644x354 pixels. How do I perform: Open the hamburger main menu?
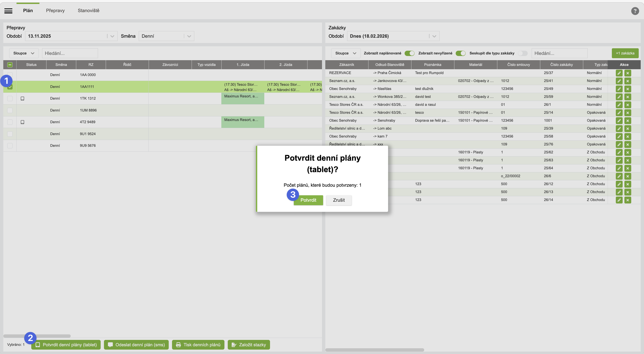coord(8,11)
